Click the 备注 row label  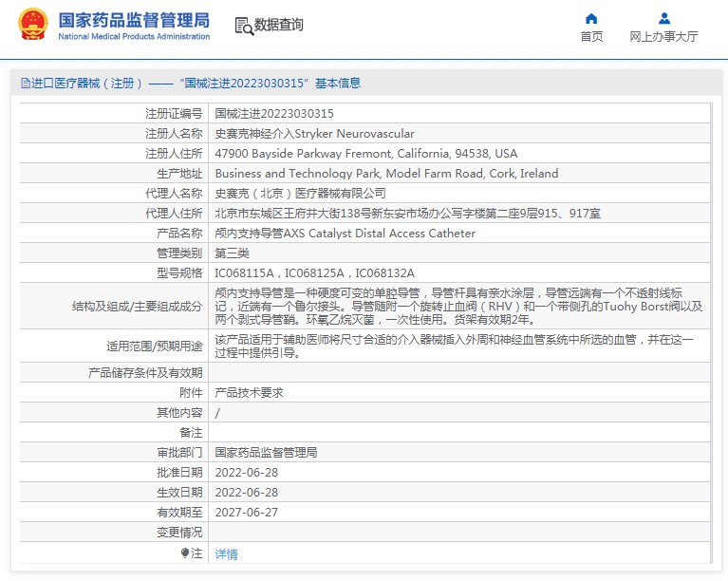[191, 433]
